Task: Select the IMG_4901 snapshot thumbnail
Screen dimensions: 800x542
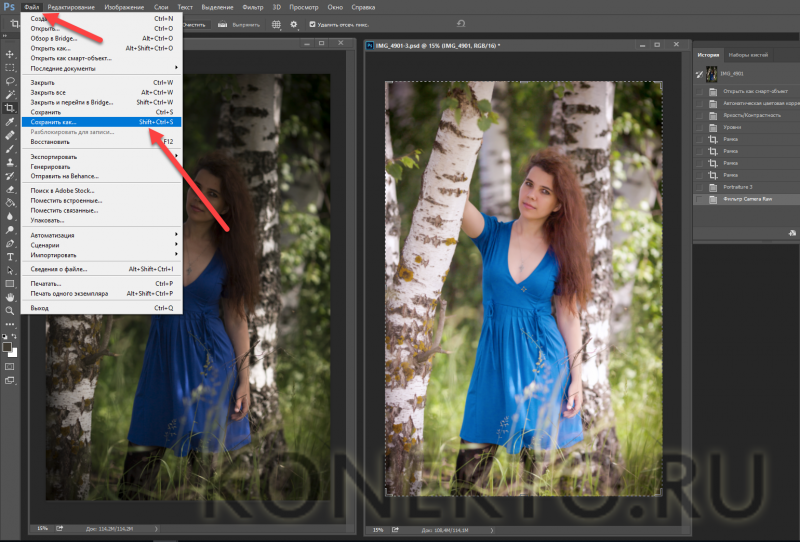Action: (711, 74)
